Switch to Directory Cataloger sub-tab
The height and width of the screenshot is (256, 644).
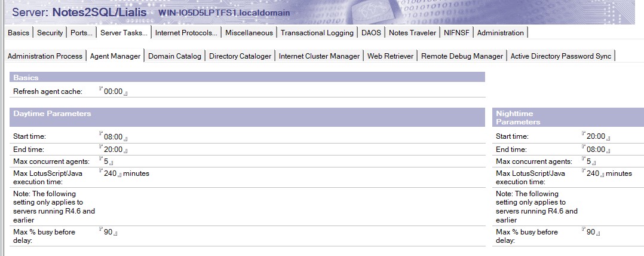(240, 56)
